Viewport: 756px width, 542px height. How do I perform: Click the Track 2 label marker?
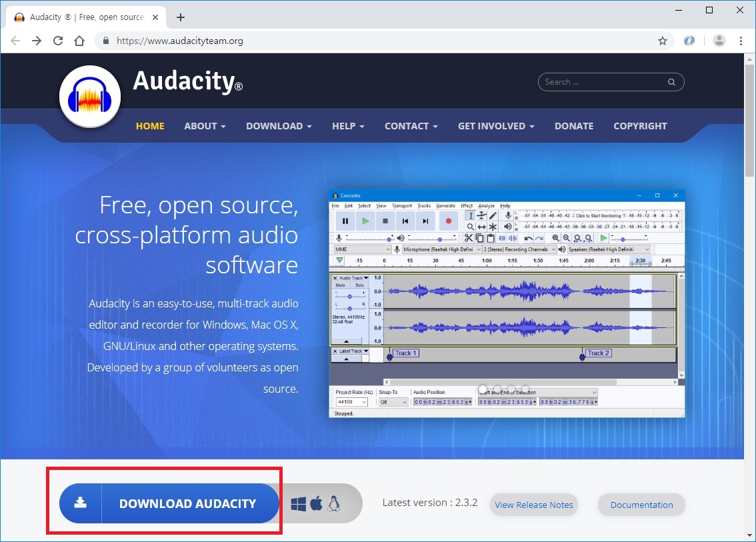click(x=599, y=353)
